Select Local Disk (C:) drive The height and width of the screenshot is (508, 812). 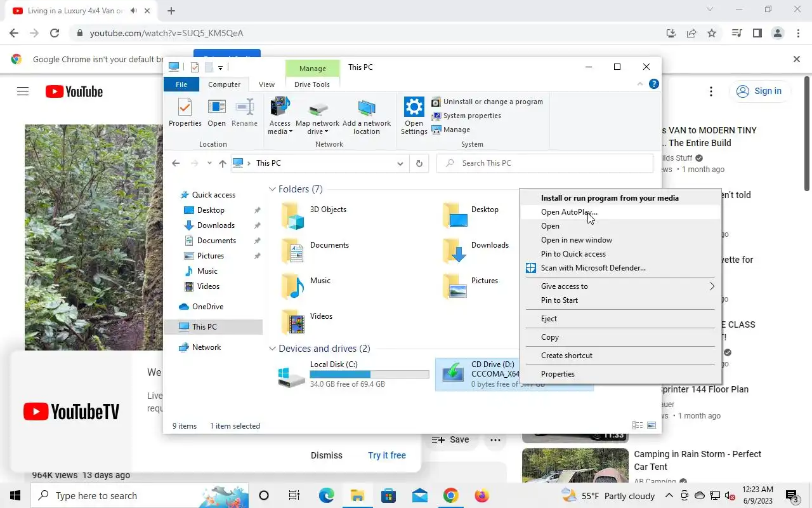(354, 375)
